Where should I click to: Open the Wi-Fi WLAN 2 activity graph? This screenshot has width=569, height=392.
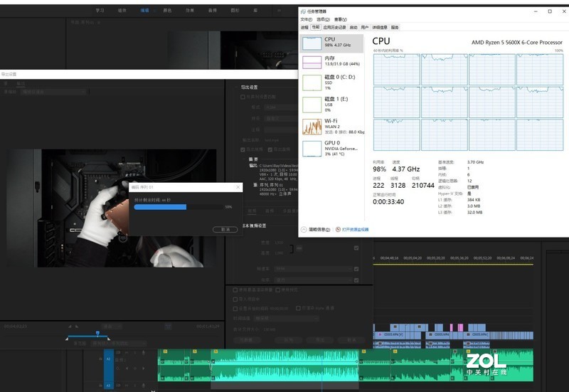pyautogui.click(x=312, y=127)
